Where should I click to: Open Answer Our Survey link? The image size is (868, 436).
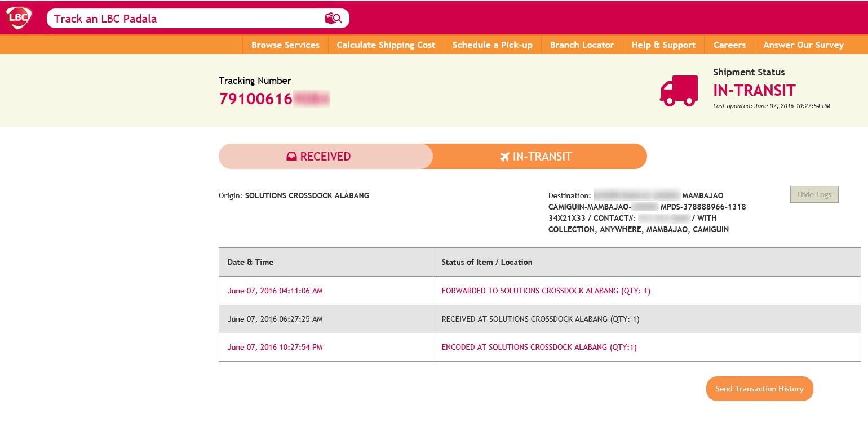coord(803,45)
